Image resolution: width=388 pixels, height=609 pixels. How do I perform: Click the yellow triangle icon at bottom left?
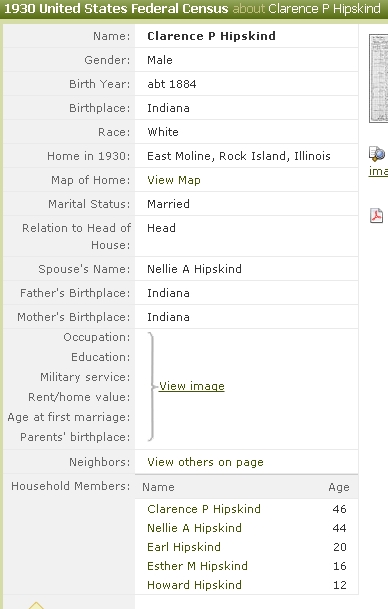(x=36, y=605)
